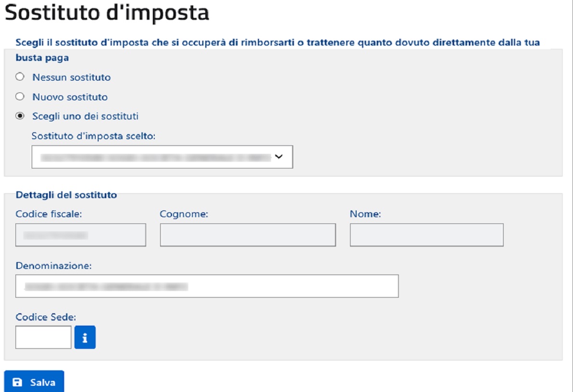This screenshot has width=573, height=392.
Task: Click the Denominazione field
Action: click(x=207, y=286)
